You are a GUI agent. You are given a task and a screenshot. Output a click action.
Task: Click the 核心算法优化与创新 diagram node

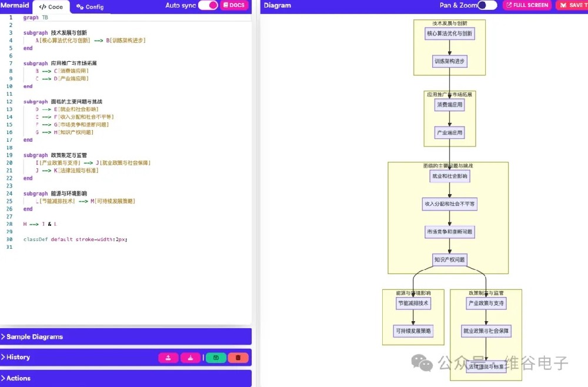pyautogui.click(x=449, y=34)
